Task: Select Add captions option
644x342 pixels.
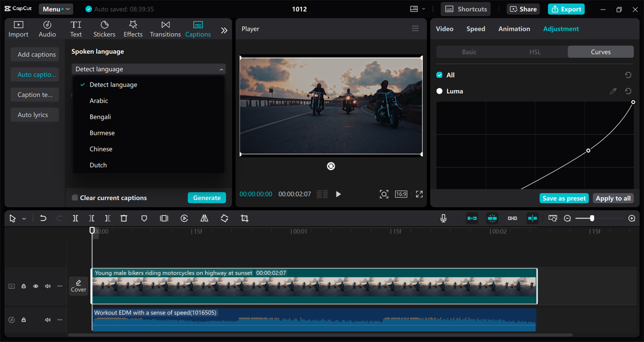Action: (35, 54)
